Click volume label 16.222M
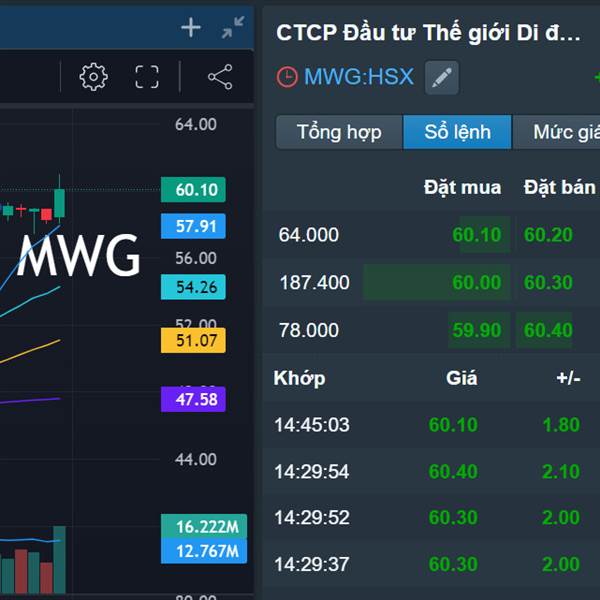 click(x=204, y=527)
